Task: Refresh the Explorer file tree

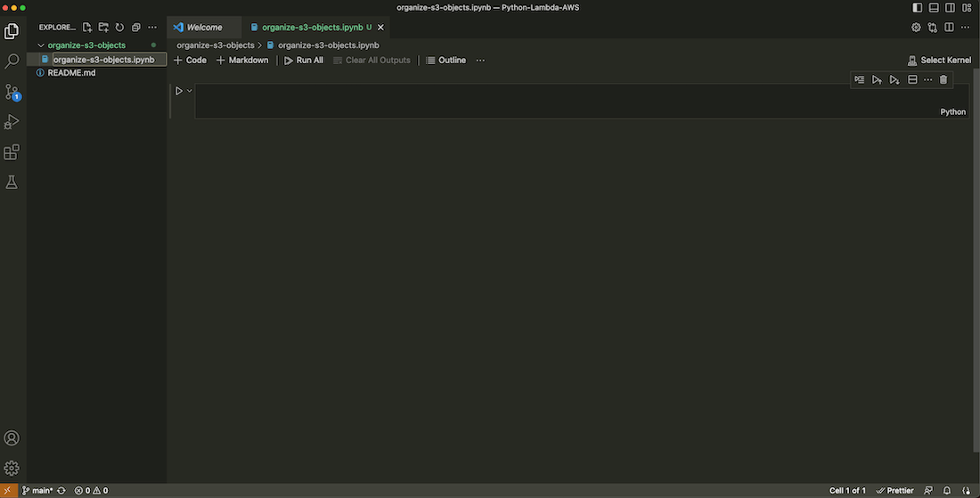Action: [x=119, y=28]
